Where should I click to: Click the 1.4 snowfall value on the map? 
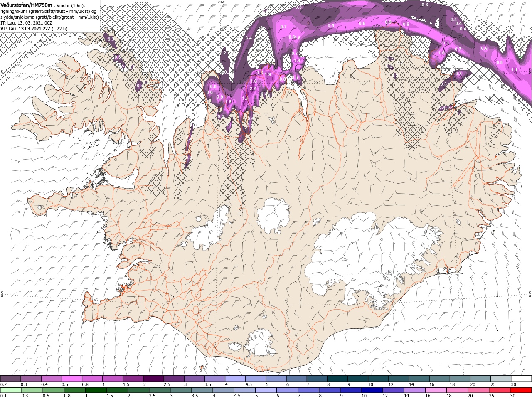pyautogui.click(x=297, y=61)
